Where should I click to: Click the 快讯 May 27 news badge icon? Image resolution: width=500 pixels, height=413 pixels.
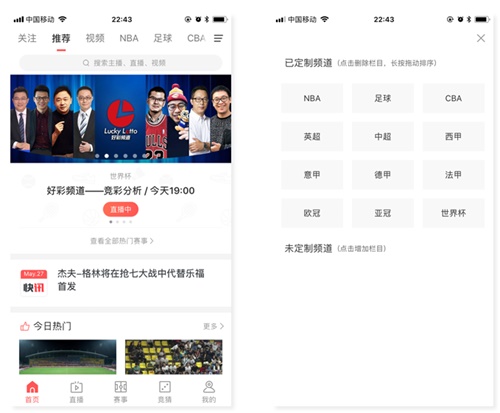(x=34, y=283)
